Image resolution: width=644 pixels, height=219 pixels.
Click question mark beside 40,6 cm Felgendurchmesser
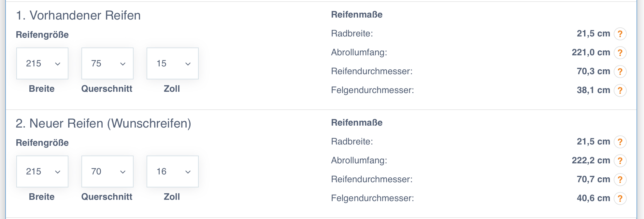click(620, 198)
